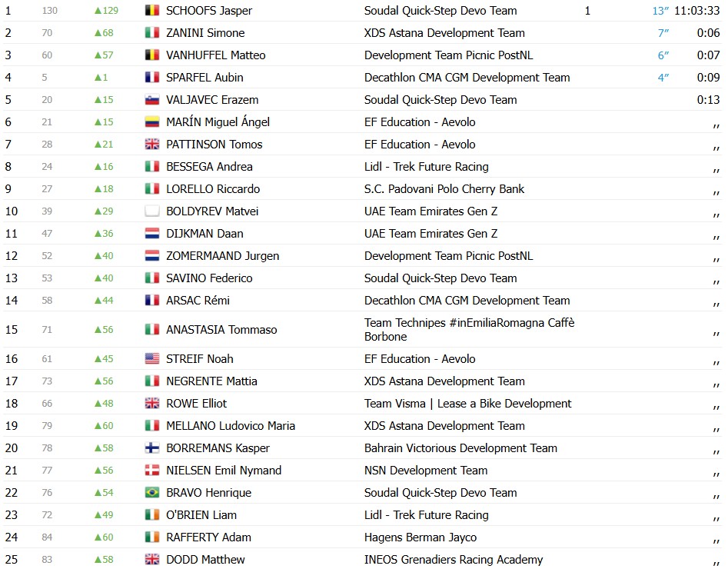Open rider STREIF Noah's profile

pyautogui.click(x=200, y=359)
